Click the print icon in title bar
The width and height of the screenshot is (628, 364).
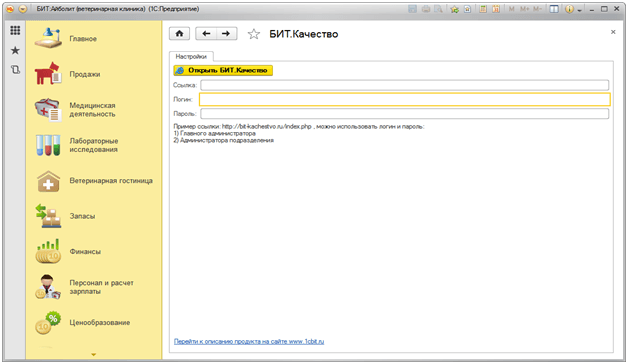tap(426, 9)
